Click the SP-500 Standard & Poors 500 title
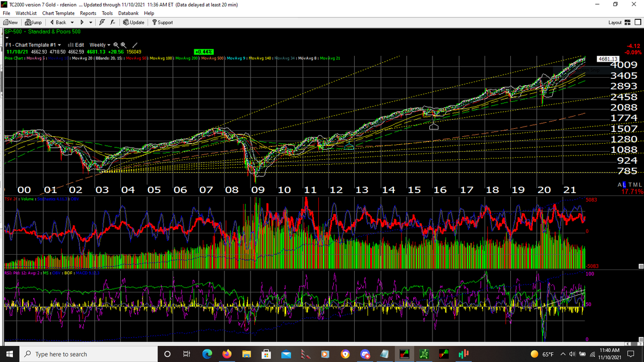The image size is (644, 362). click(x=42, y=32)
